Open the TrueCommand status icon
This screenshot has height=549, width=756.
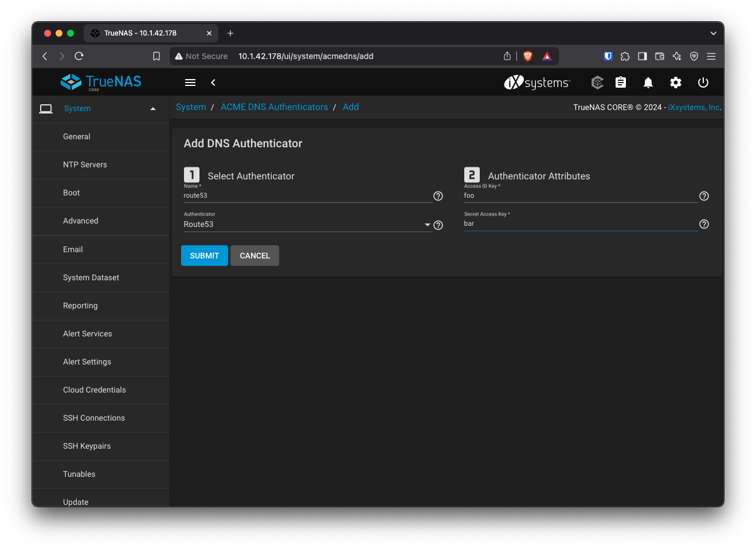coord(597,83)
